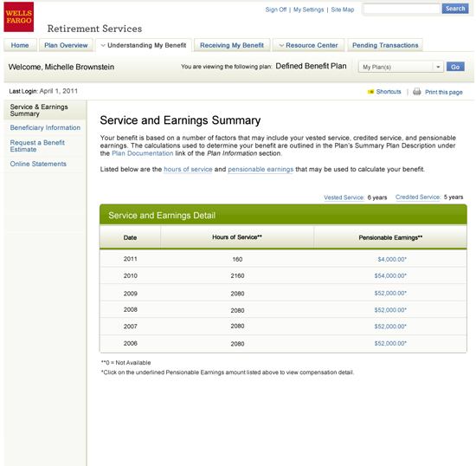Open 2009 earnings $52,000.00 detail
Viewport: 476px width, 466px height.
[x=390, y=293]
